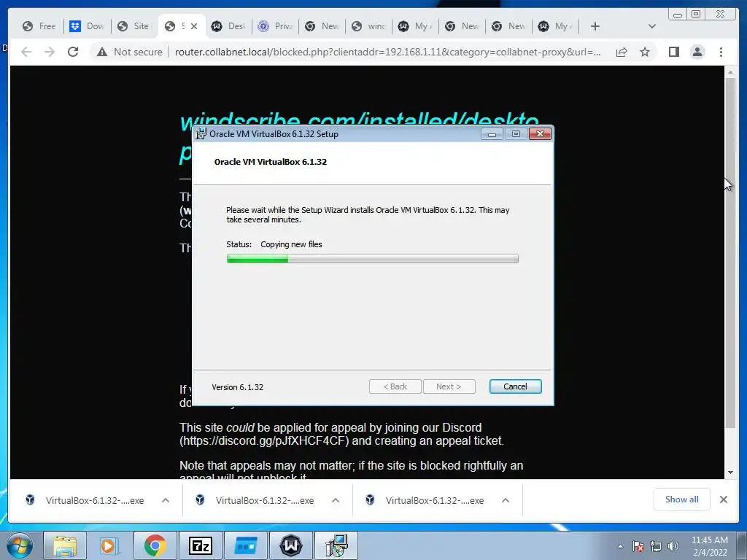Share this page via the share icon
The height and width of the screenshot is (560, 747).
tap(622, 52)
